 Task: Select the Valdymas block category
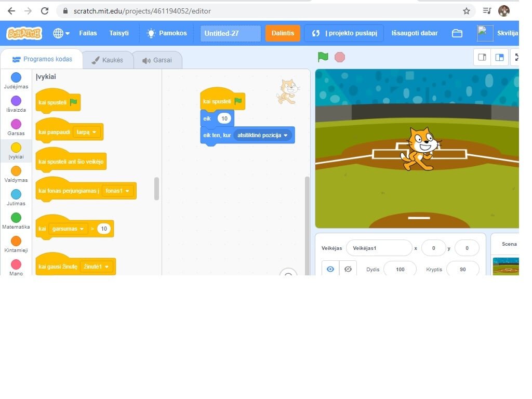[16, 174]
